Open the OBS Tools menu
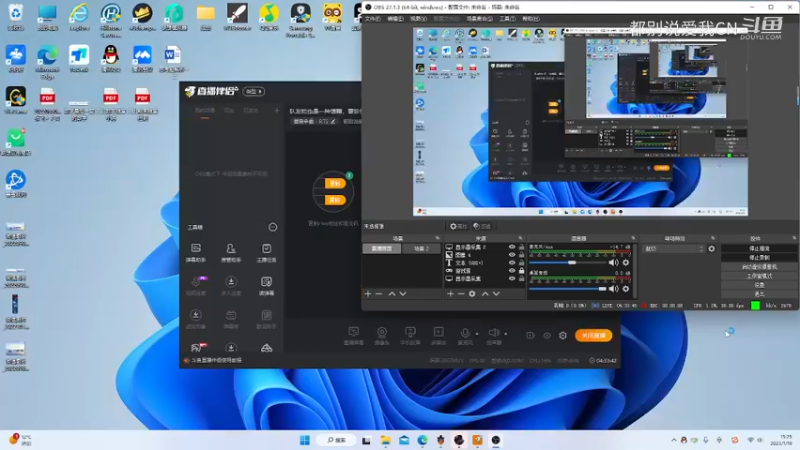This screenshot has height=450, width=800. coord(507,19)
